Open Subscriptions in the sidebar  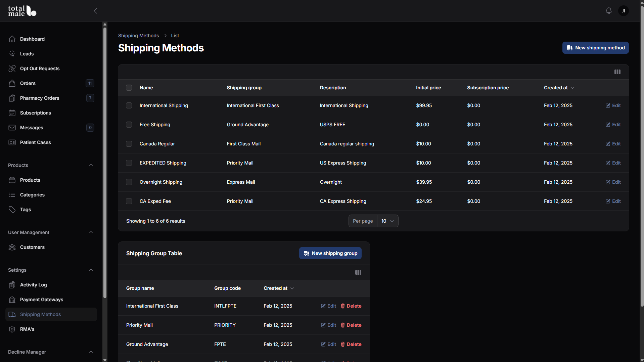(x=51, y=113)
